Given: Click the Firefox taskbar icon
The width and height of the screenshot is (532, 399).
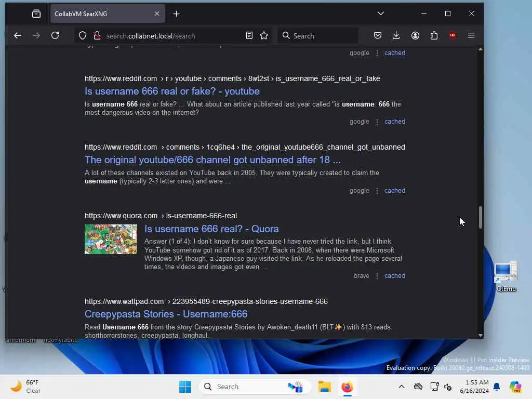Looking at the screenshot, I should click(347, 387).
